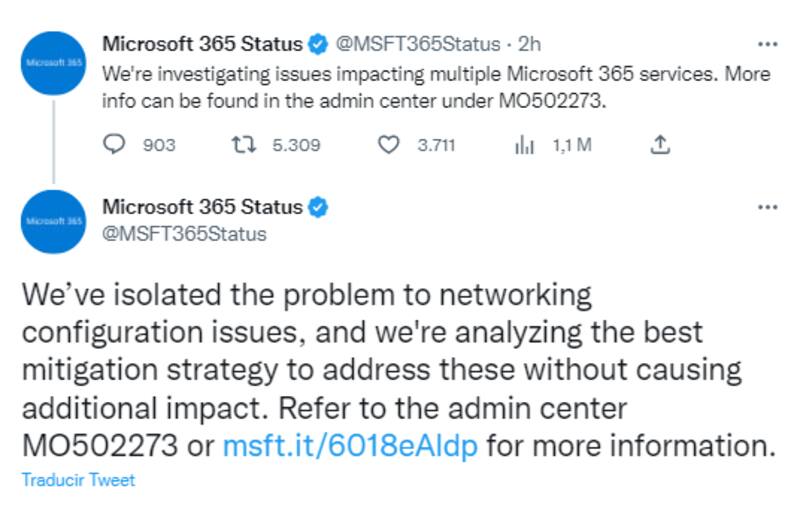
Task: Click the reply icon on the first tweet
Action: (117, 145)
